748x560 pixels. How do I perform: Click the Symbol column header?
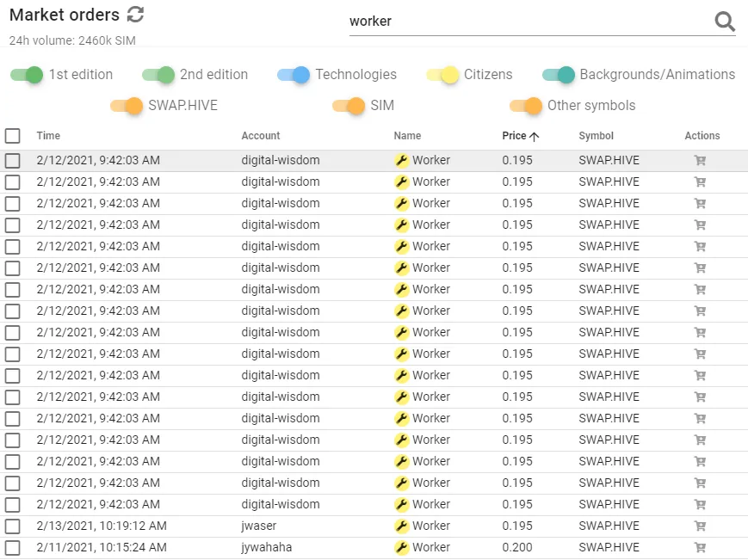tap(596, 136)
